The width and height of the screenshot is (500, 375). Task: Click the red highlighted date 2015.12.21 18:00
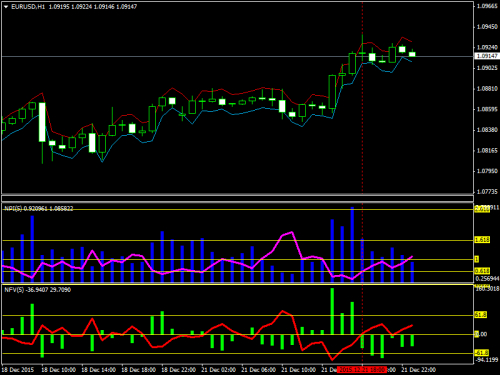point(362,370)
